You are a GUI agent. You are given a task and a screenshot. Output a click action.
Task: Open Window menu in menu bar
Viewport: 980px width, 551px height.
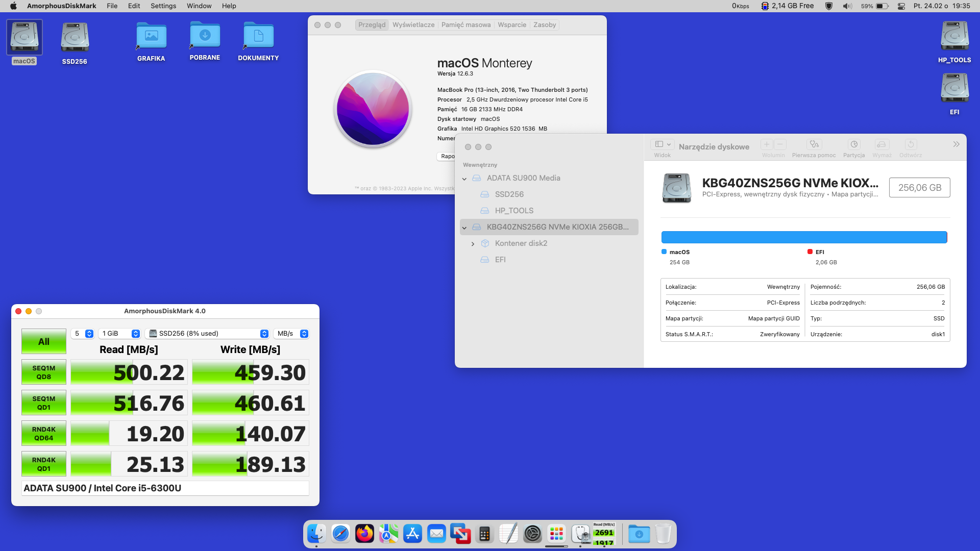[x=199, y=6]
